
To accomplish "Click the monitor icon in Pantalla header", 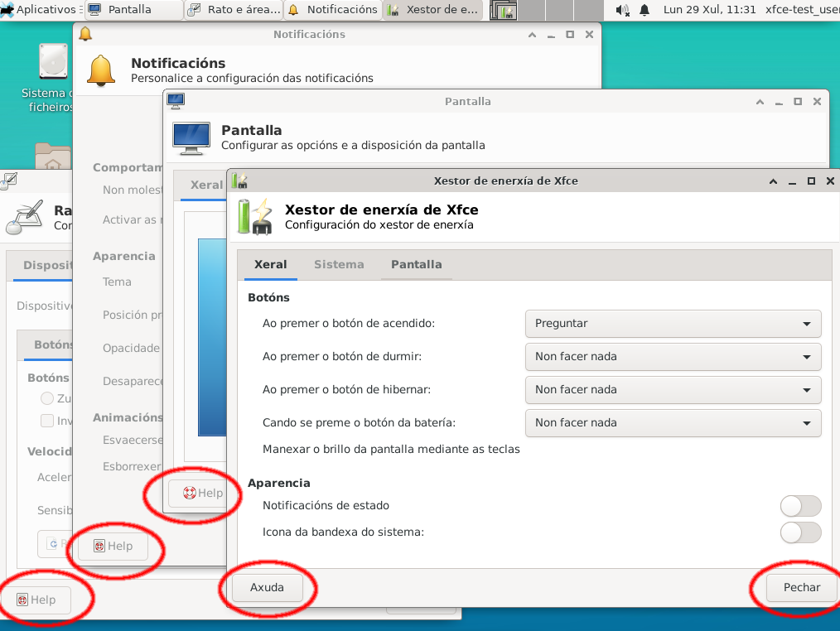I will [x=191, y=137].
